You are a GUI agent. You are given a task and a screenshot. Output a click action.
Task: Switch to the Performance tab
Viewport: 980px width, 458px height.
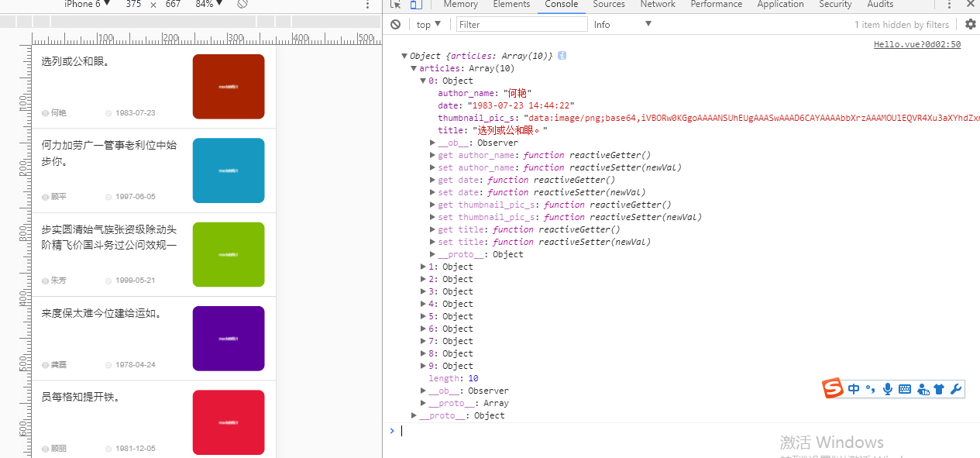pyautogui.click(x=716, y=5)
